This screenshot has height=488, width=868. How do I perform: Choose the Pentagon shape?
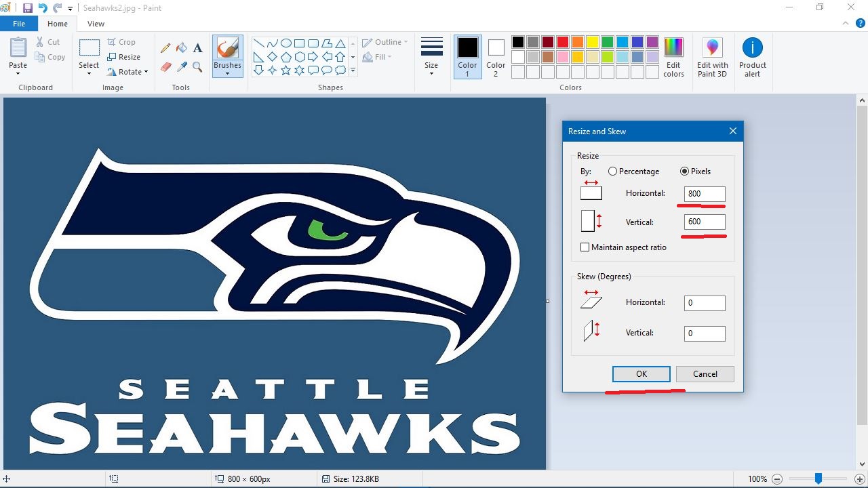[285, 57]
